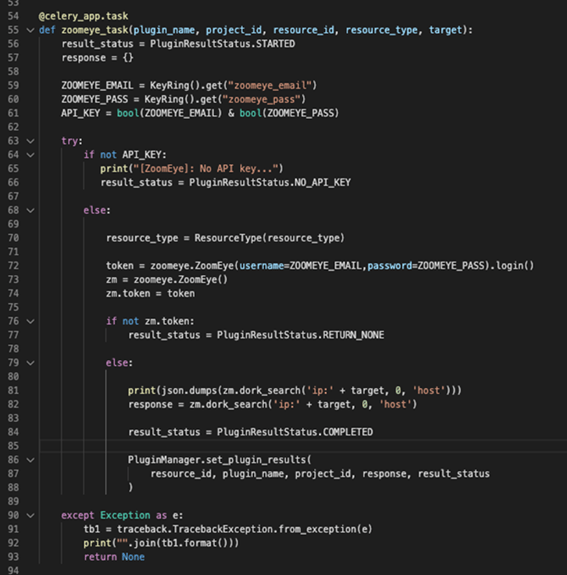Click PluginResultStatus.NO_API_KEY on line 66
The width and height of the screenshot is (567, 575).
coord(270,183)
